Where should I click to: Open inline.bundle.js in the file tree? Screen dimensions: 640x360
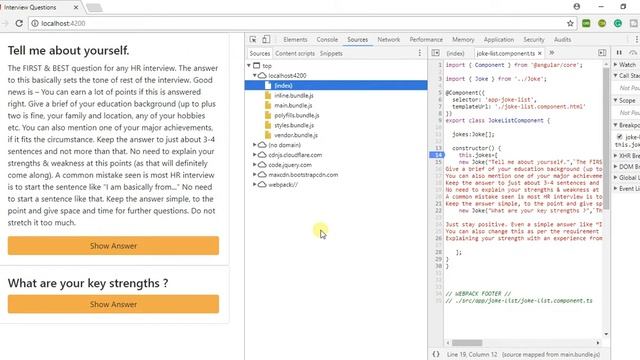[x=293, y=96]
